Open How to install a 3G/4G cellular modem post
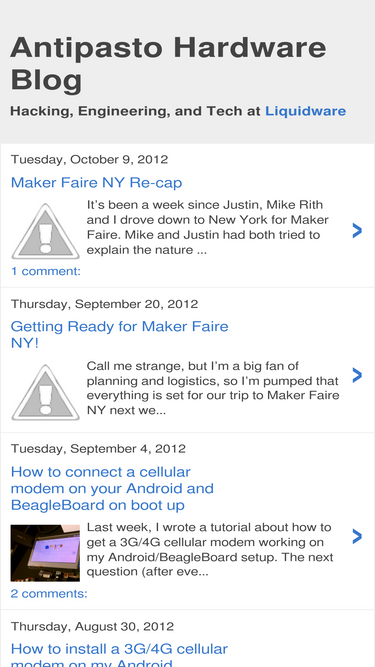Screen dimensions: 375x667 tap(119, 657)
